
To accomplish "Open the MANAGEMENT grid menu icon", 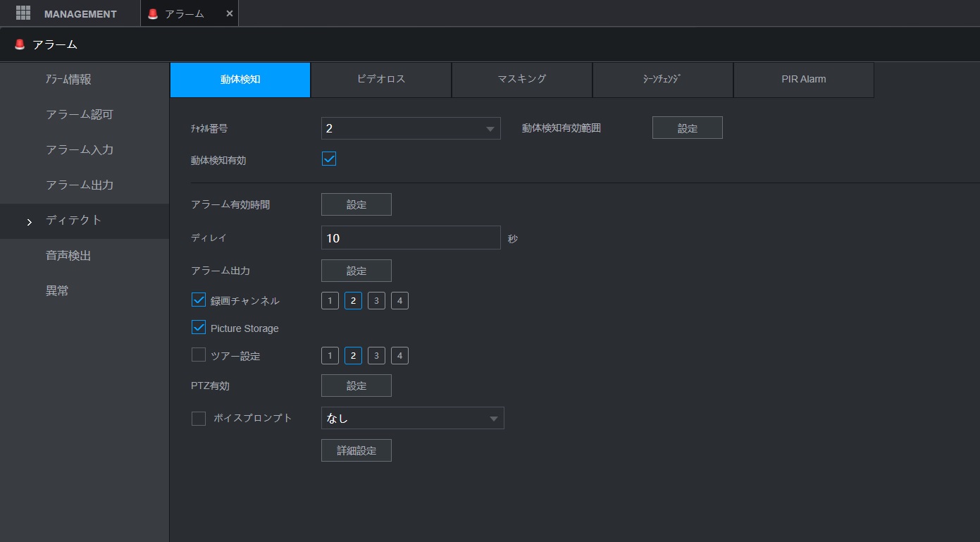I will (x=23, y=13).
